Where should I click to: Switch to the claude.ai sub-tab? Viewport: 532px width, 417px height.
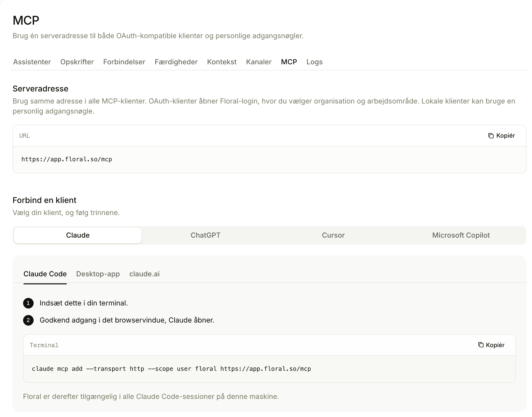click(x=144, y=274)
